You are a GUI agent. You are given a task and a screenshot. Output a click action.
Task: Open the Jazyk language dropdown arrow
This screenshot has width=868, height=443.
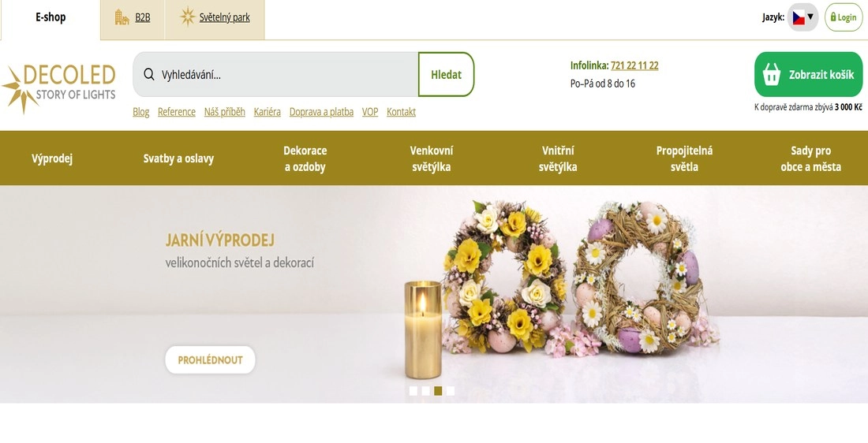click(810, 17)
